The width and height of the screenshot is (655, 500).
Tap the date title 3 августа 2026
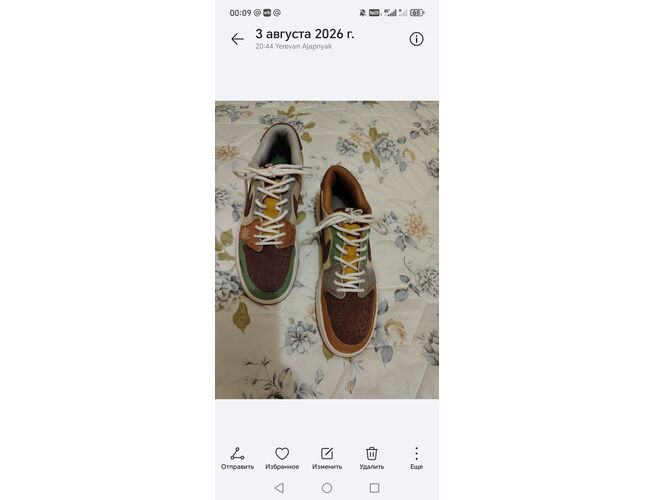pyautogui.click(x=305, y=34)
